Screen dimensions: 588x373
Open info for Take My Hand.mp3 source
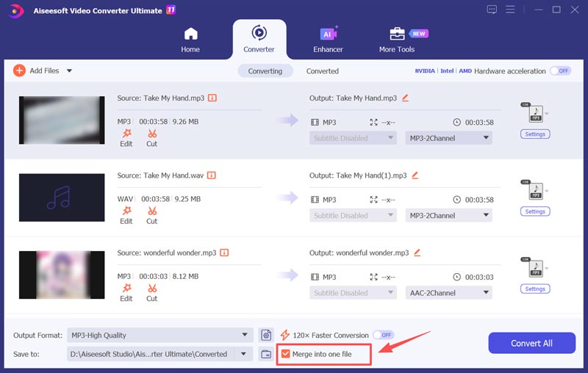point(212,98)
